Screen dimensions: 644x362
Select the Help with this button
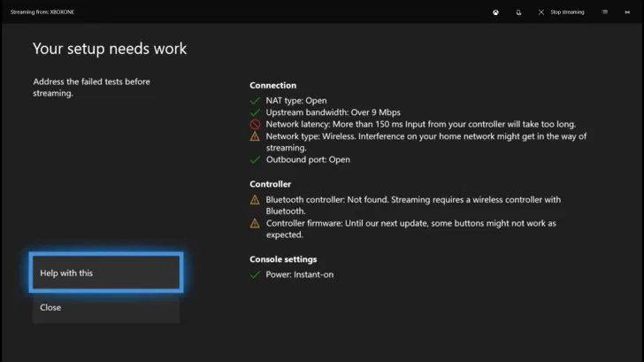[106, 273]
